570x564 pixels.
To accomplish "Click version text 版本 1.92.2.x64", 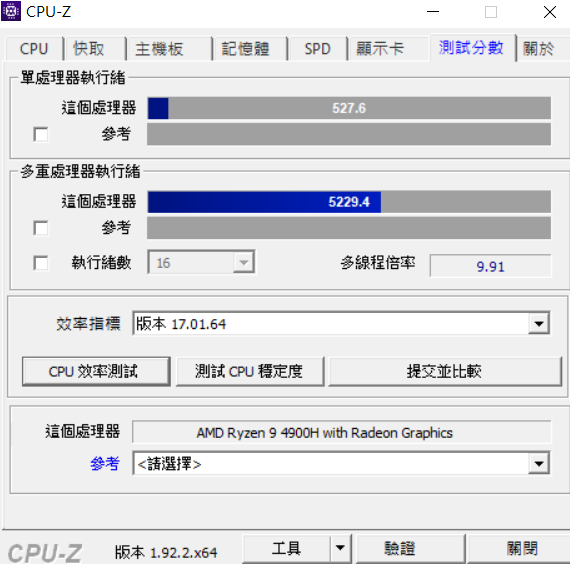I will [x=166, y=552].
